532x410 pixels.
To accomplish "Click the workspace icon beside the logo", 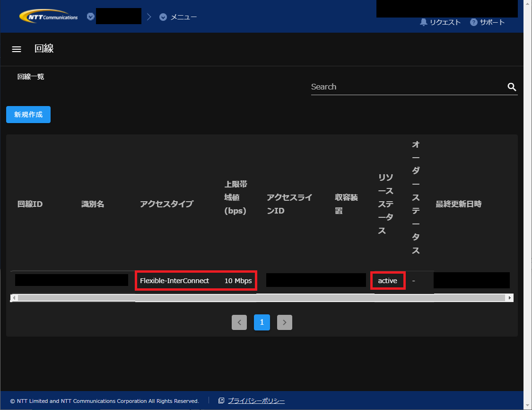I will (91, 17).
